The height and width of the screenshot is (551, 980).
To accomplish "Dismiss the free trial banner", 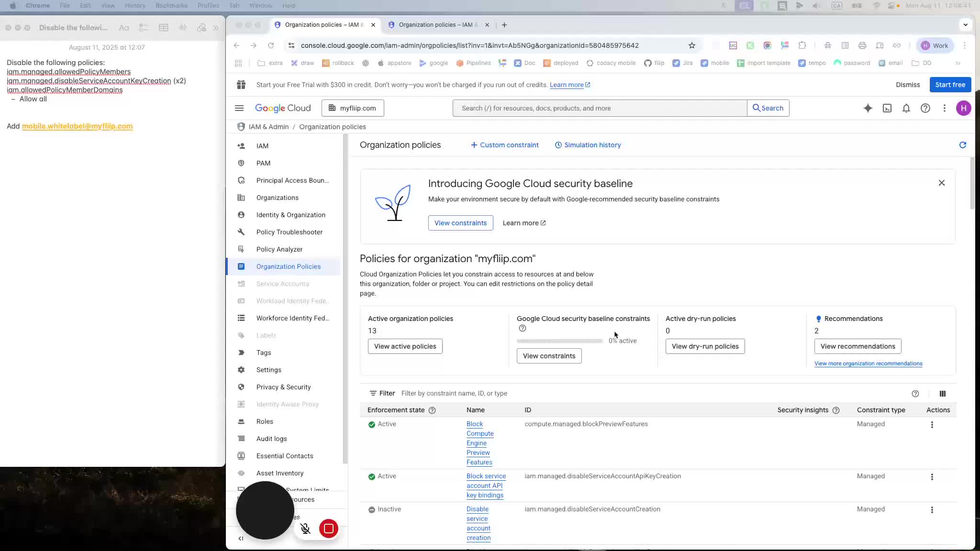I will pos(908,85).
